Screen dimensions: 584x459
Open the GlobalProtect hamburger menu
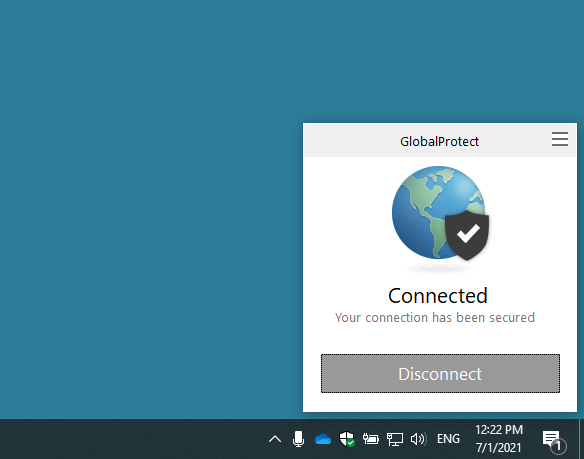(560, 139)
